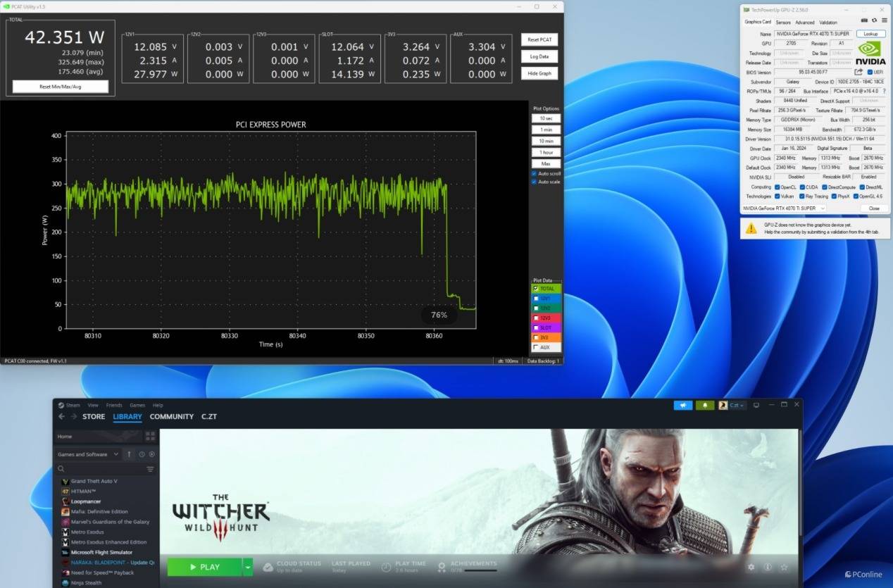Switch Steam library to grid view icon

click(150, 437)
